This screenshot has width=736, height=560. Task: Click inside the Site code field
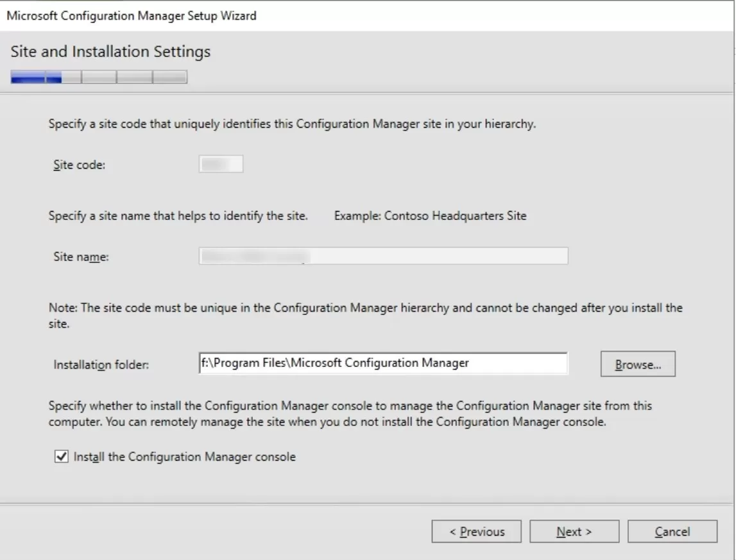click(x=222, y=164)
